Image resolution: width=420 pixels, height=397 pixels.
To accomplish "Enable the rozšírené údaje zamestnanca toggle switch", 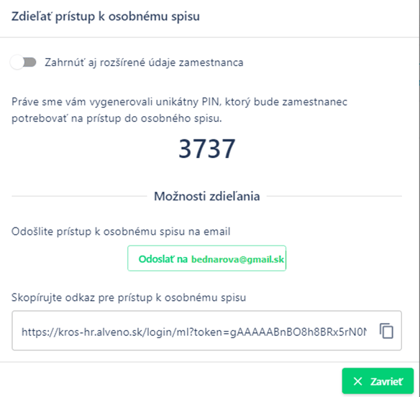I will pyautogui.click(x=23, y=62).
